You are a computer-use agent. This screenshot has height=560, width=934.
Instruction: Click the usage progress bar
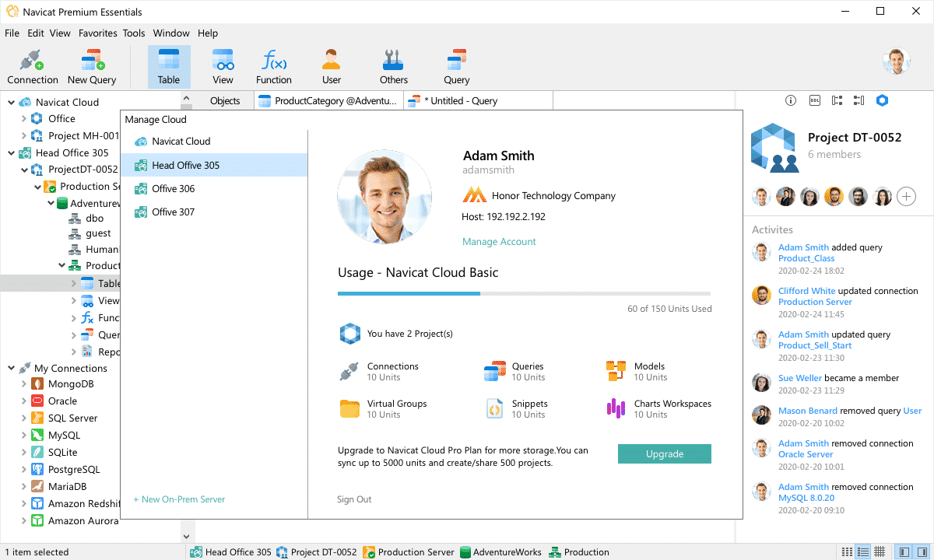coord(524,294)
